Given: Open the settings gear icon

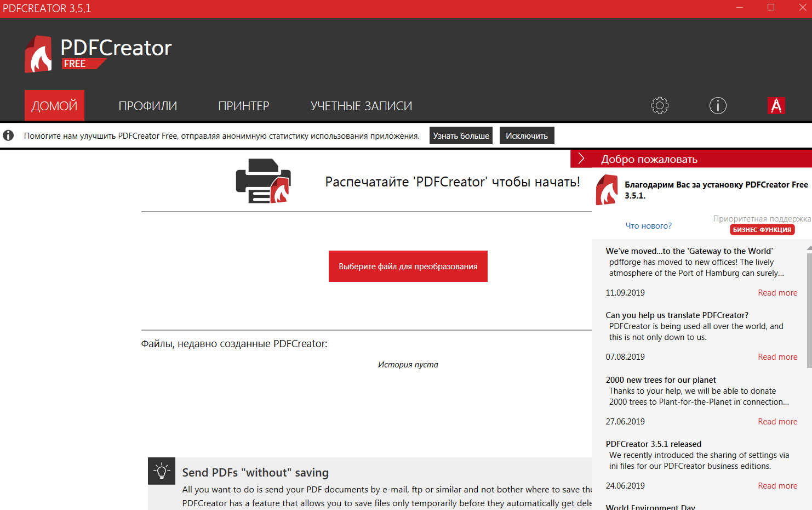Looking at the screenshot, I should (x=660, y=105).
